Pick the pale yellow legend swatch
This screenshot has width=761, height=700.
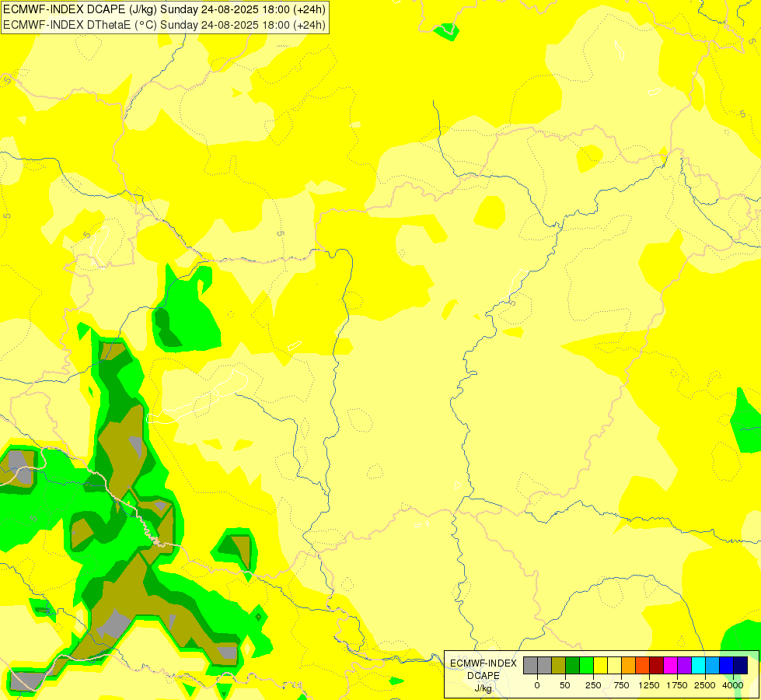click(614, 666)
